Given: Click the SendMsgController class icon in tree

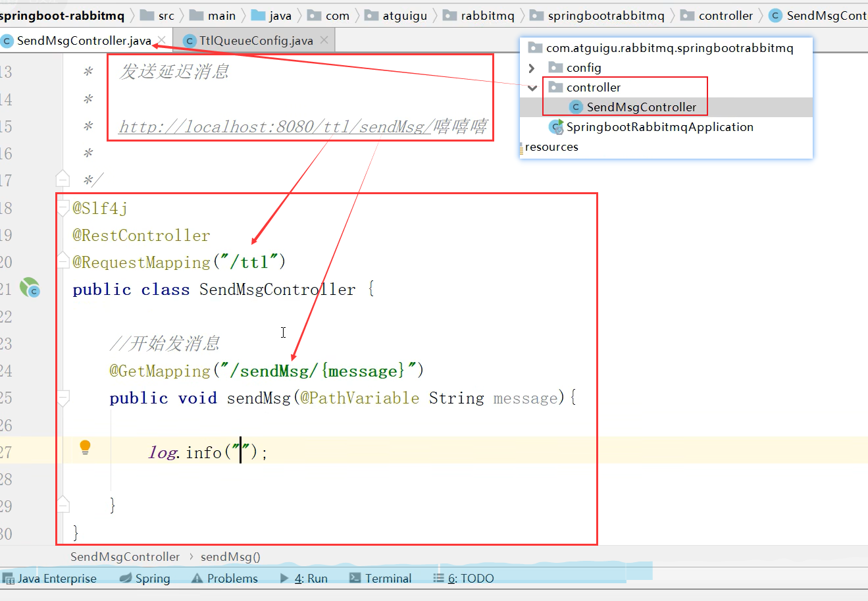Looking at the screenshot, I should point(576,107).
